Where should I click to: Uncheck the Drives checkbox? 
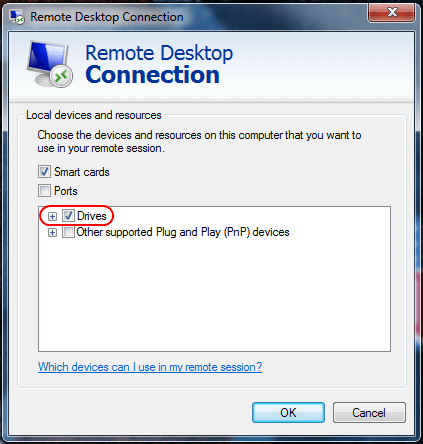pyautogui.click(x=68, y=216)
